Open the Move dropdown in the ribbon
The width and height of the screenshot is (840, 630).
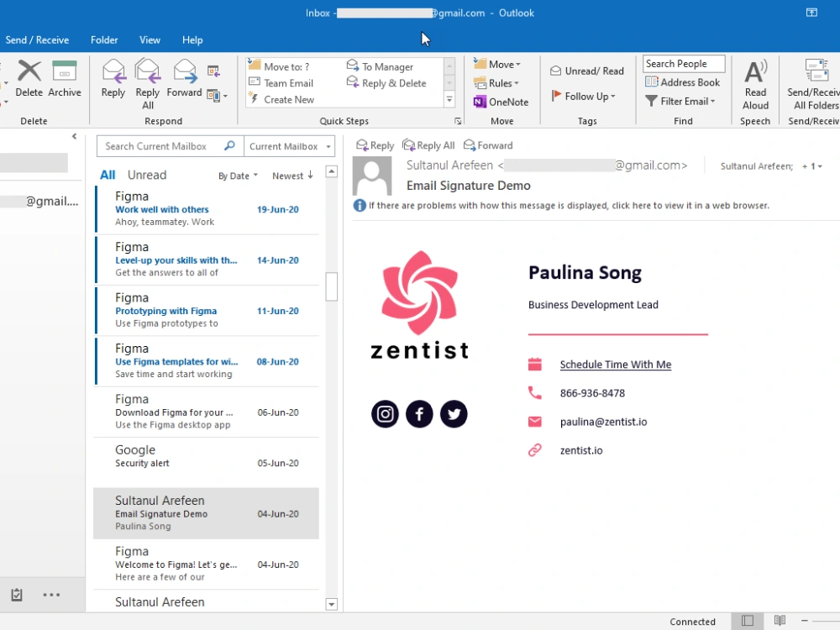pos(497,65)
